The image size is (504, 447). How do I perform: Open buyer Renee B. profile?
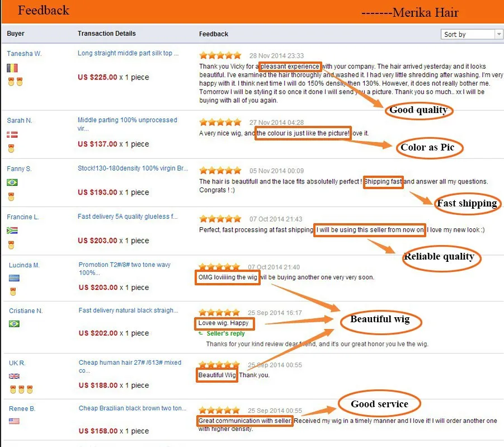pos(22,409)
